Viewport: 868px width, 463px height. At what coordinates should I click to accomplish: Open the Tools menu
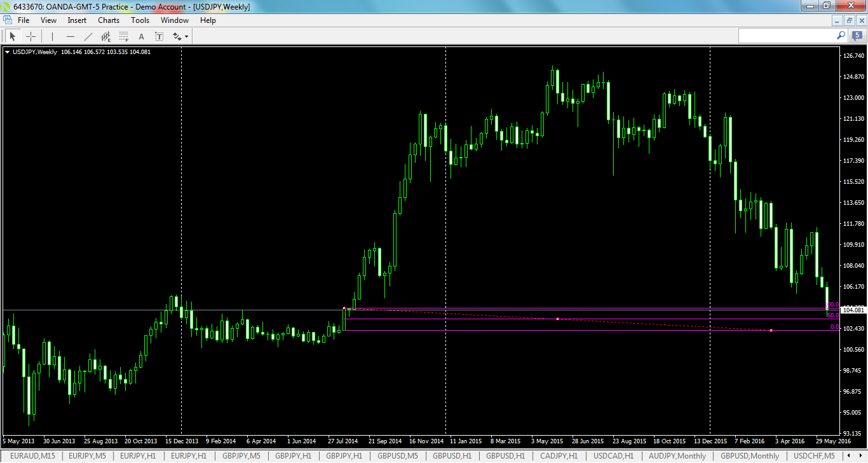[x=140, y=20]
